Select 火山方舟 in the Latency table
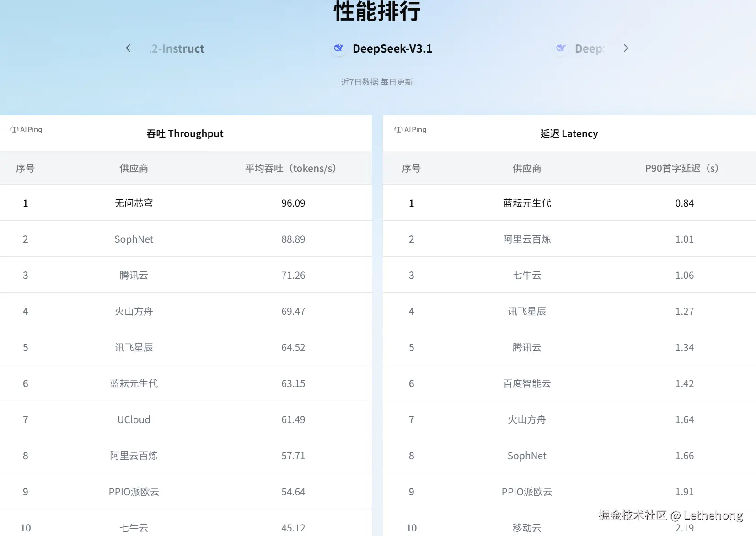Screen dimensions: 756x536 (527, 419)
